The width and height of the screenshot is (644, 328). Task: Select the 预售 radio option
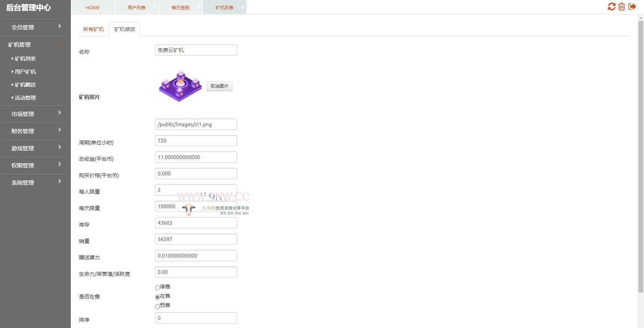point(157,306)
